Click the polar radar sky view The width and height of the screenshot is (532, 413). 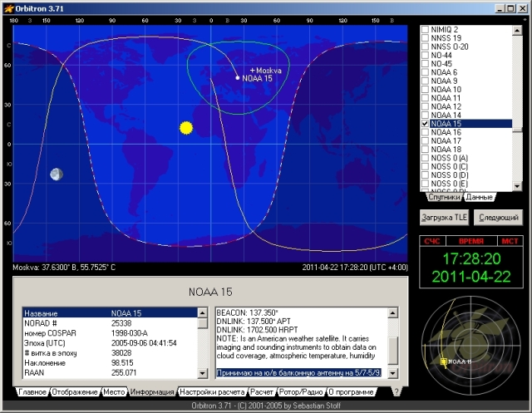[471, 346]
